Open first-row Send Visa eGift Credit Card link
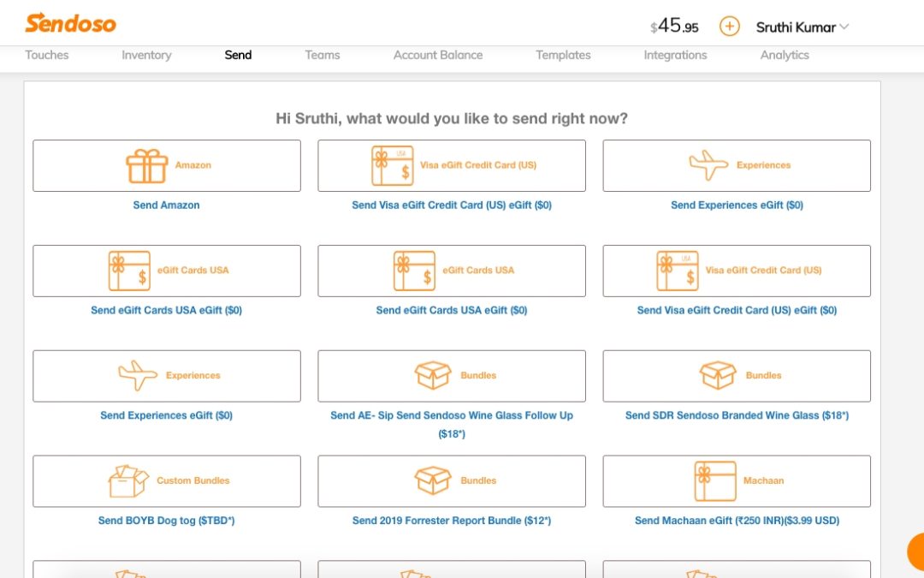 pyautogui.click(x=452, y=206)
